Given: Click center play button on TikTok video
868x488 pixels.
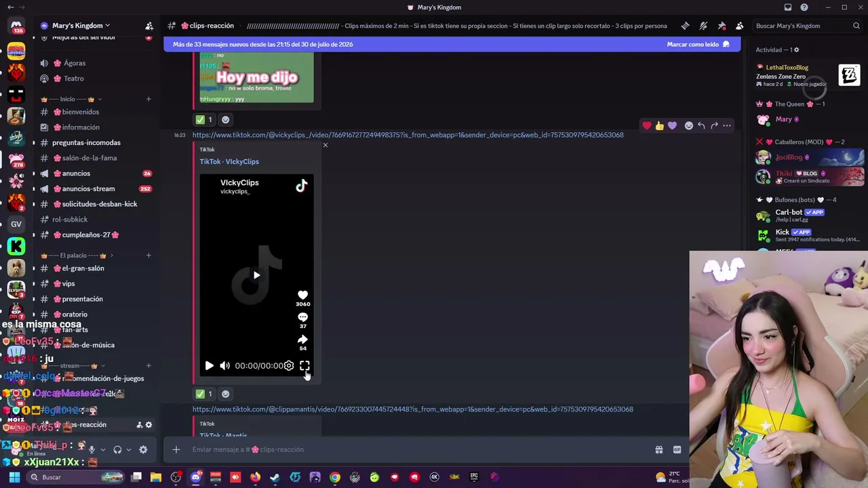Looking at the screenshot, I should pyautogui.click(x=256, y=275).
